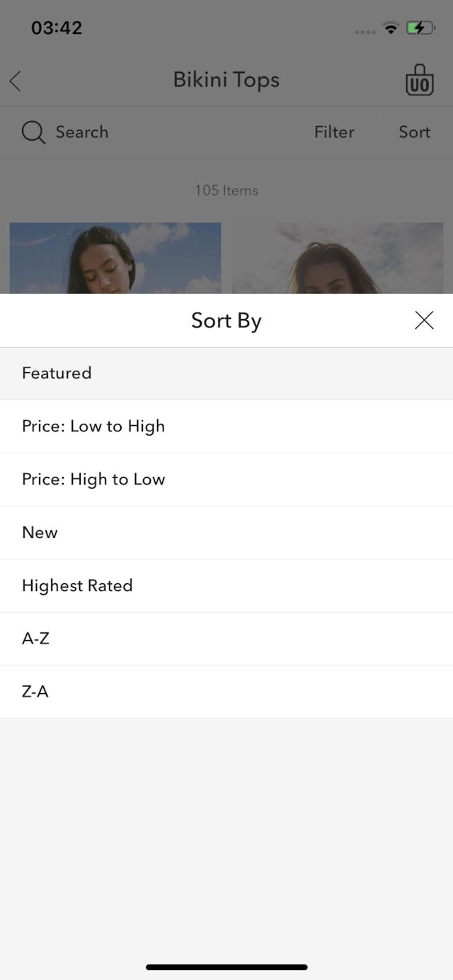This screenshot has width=453, height=980.
Task: Expand the Sort By sheet
Action: (226, 320)
